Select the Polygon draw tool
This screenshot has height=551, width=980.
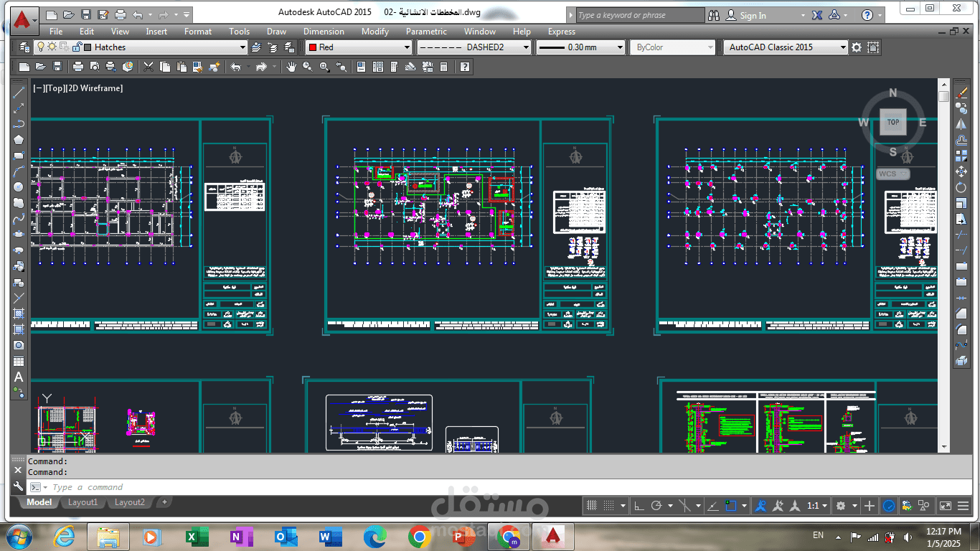click(19, 140)
